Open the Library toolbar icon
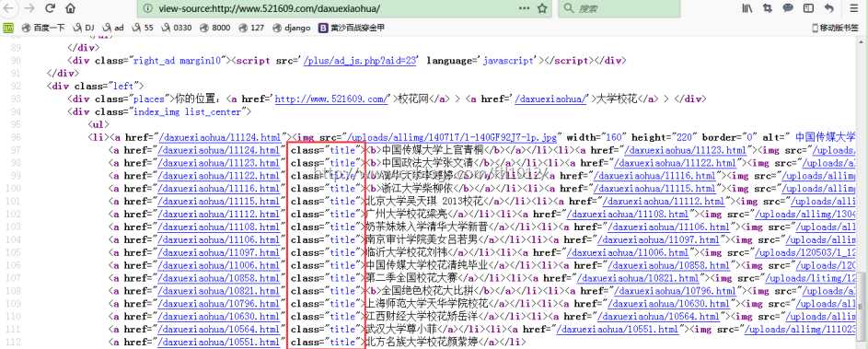 746,8
